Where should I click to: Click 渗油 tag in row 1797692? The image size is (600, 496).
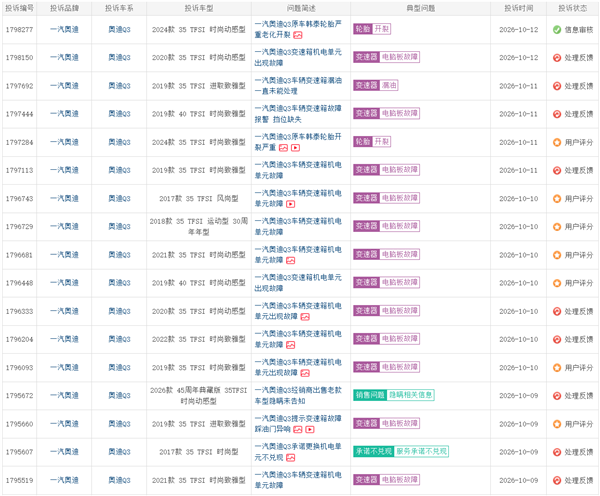389,85
